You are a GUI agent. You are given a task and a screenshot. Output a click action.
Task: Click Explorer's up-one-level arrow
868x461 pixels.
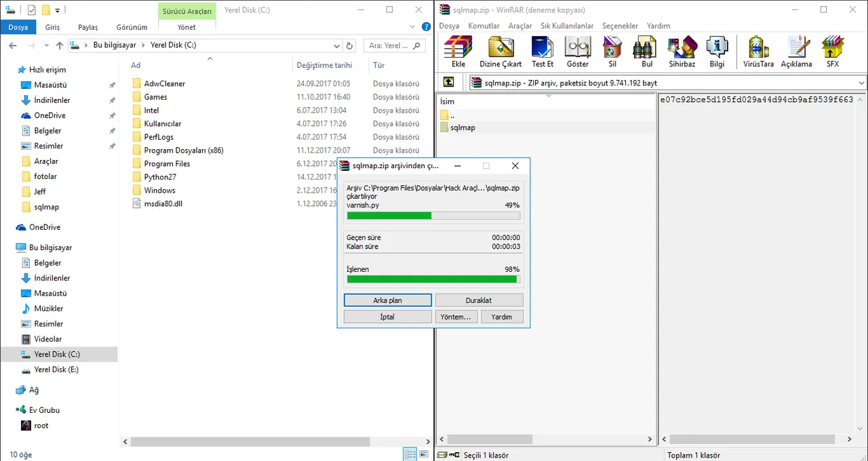point(60,45)
